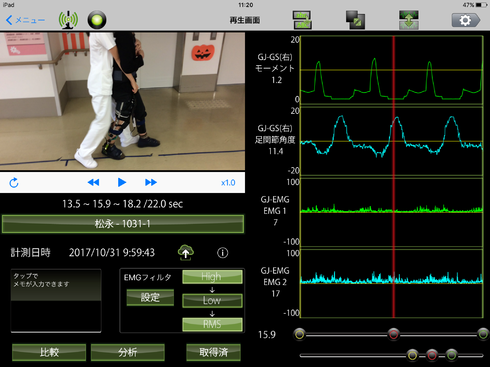
Task: Tap the green knob on lower range slider
Action: 452,355
